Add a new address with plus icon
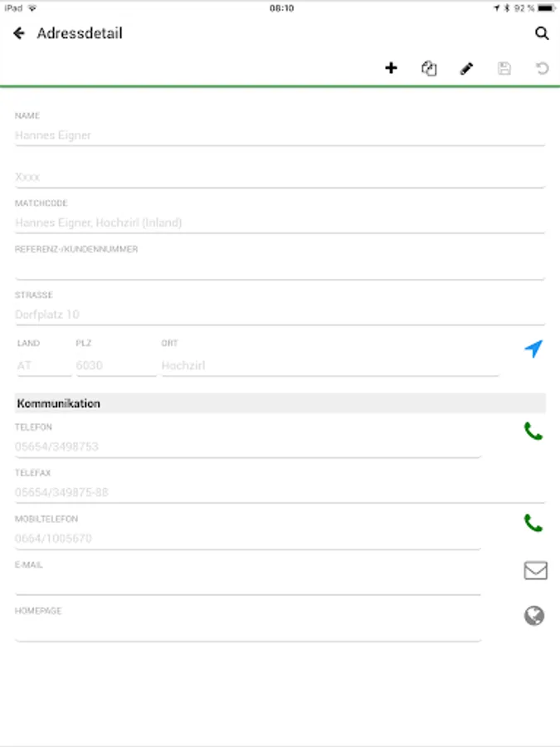This screenshot has width=560, height=747. point(392,68)
